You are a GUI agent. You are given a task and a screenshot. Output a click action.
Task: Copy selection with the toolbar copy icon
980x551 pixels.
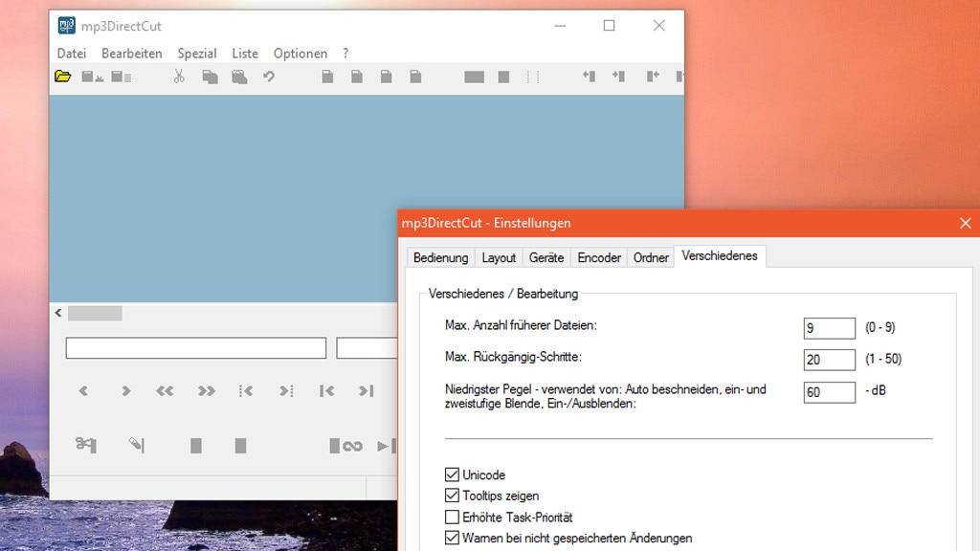point(210,77)
